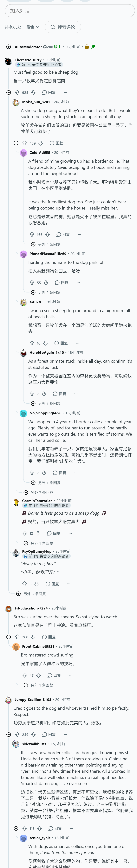This screenshot has height=868, width=137.
Task: Upvote TheresNoHurry's sheep dog comment
Action: (17, 92)
